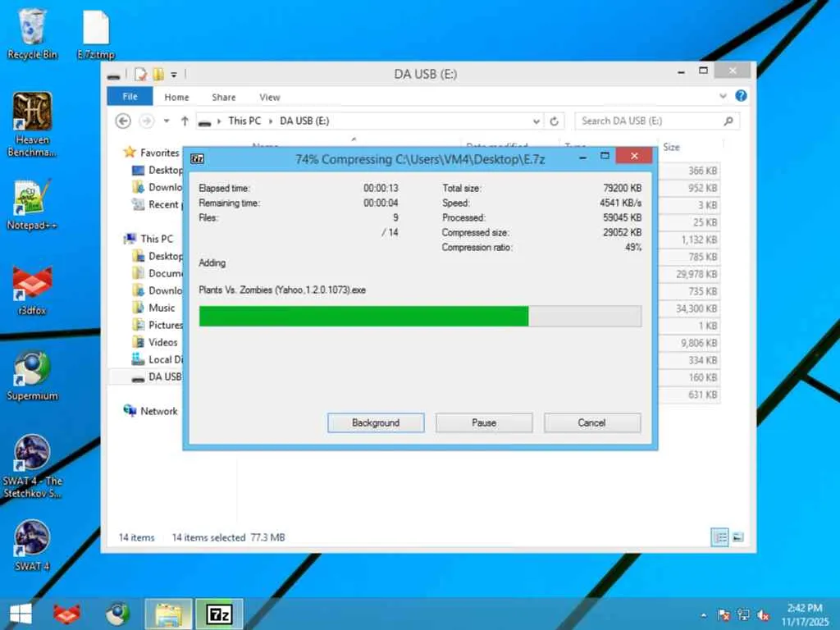Expand the Explorer ribbon chevron

[724, 96]
